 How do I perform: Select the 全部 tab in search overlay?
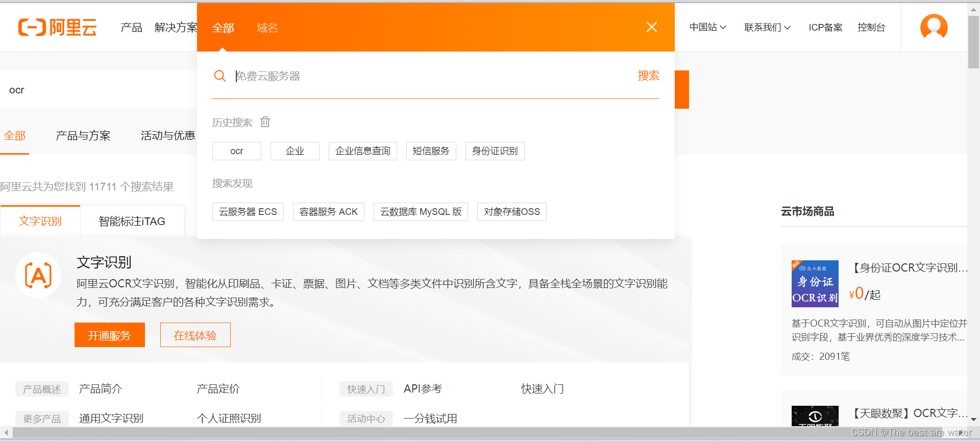coord(223,28)
